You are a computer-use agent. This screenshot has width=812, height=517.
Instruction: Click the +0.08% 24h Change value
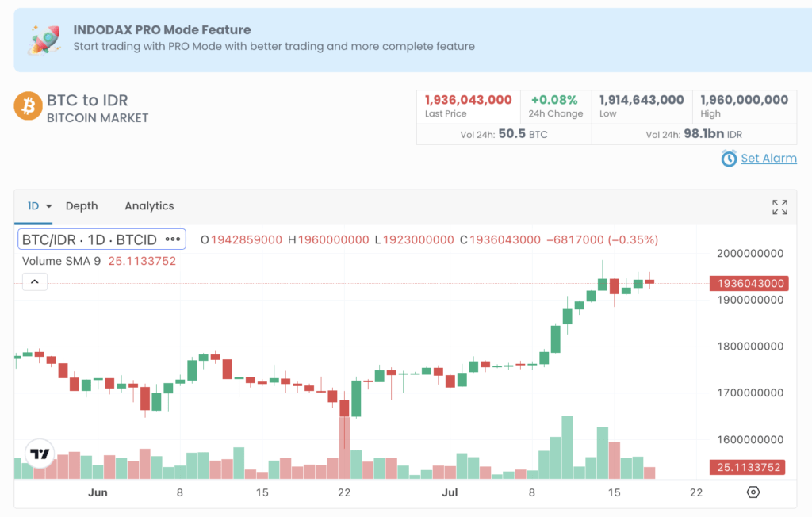pyautogui.click(x=554, y=99)
